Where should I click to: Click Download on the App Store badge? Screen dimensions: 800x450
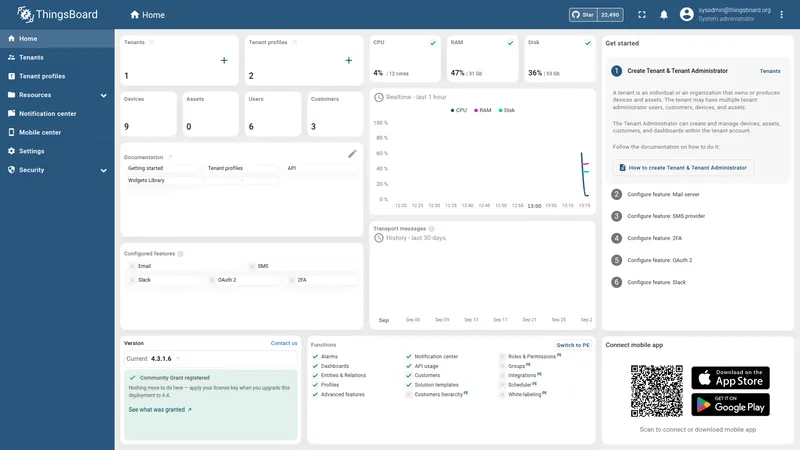coord(730,378)
